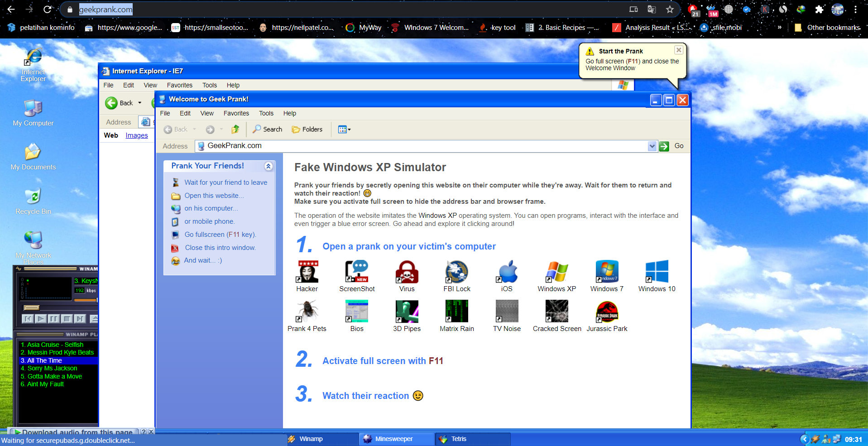This screenshot has height=446, width=868.
Task: Click the green Go arrow button
Action: pos(664,146)
